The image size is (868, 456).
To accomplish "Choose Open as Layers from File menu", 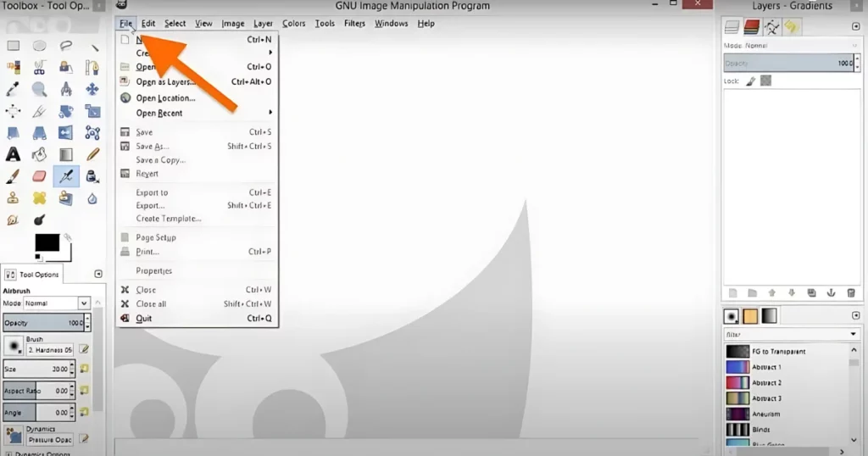I will (197, 81).
